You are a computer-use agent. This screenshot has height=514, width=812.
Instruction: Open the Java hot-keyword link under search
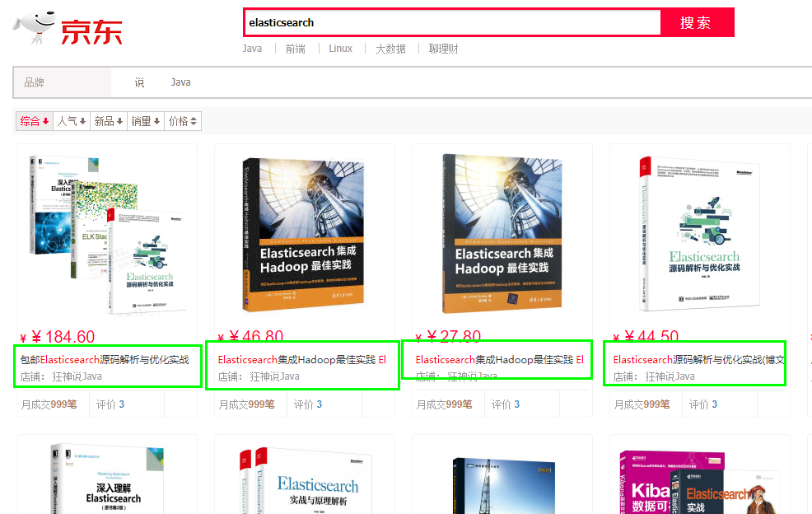pyautogui.click(x=252, y=49)
